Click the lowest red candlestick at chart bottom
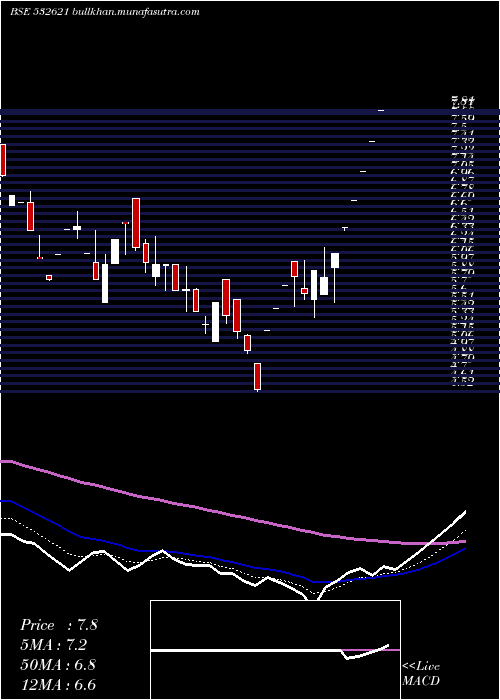The image size is (500, 700). pyautogui.click(x=258, y=376)
